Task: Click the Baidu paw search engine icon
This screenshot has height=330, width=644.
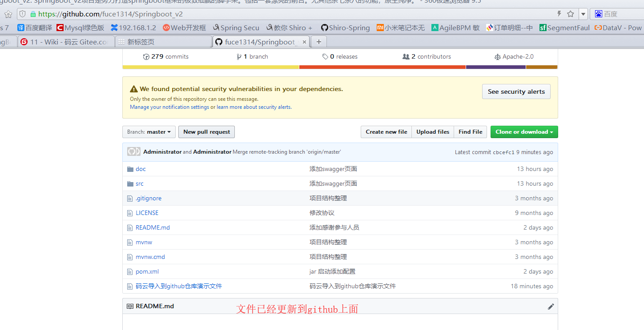Action: [x=598, y=14]
